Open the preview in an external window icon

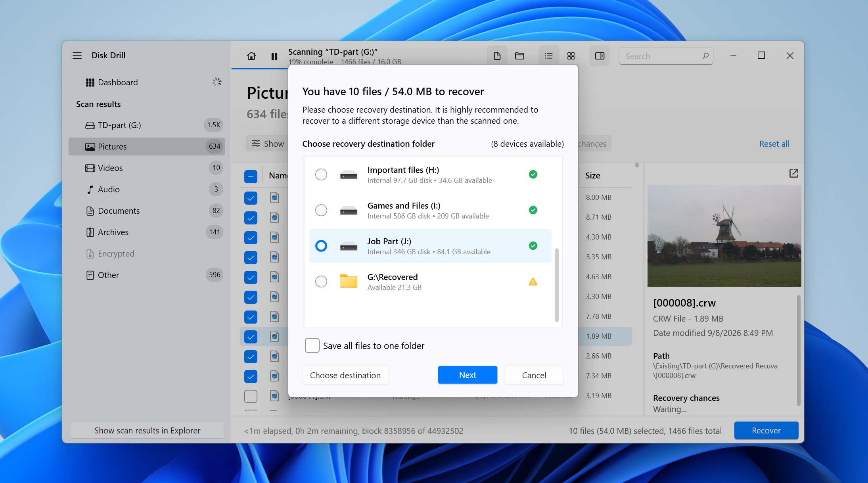pyautogui.click(x=793, y=173)
